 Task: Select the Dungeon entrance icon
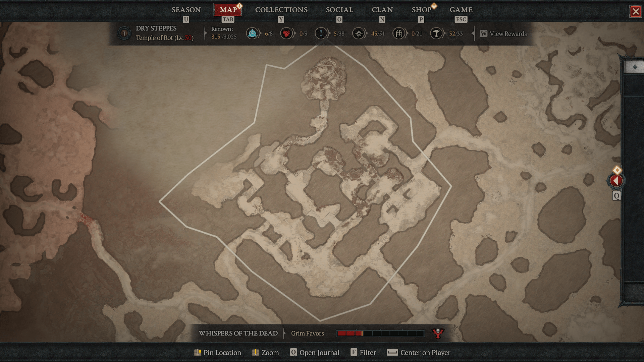[397, 33]
